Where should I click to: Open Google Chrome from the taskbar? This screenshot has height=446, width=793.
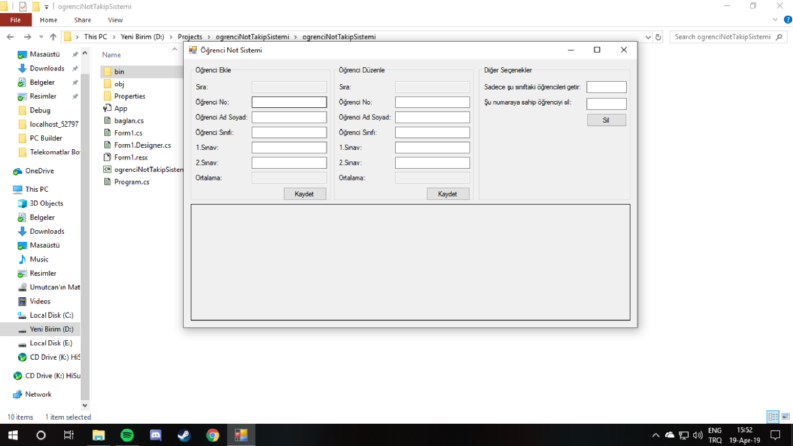[x=212, y=435]
